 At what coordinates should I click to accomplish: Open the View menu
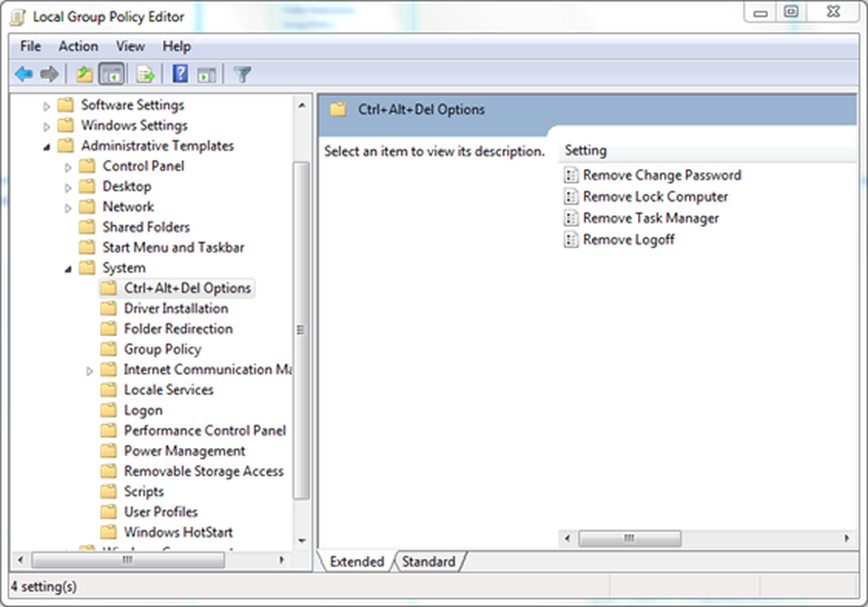(130, 46)
